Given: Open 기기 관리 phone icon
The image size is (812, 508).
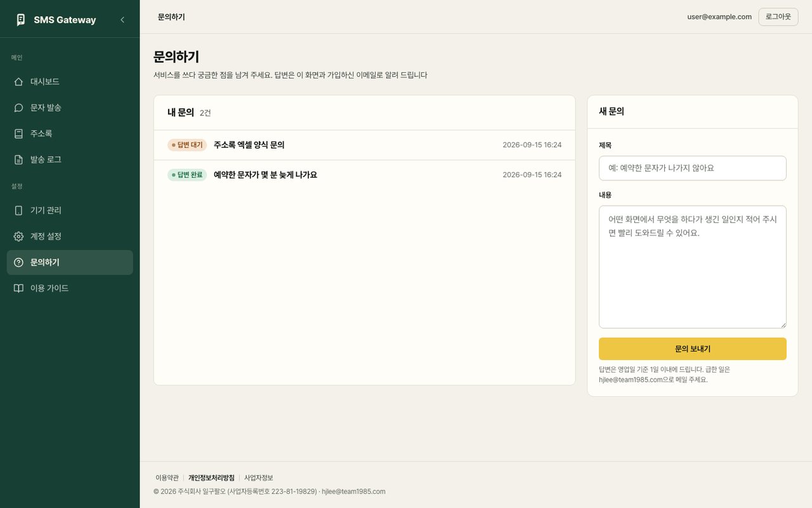Looking at the screenshot, I should [x=18, y=210].
